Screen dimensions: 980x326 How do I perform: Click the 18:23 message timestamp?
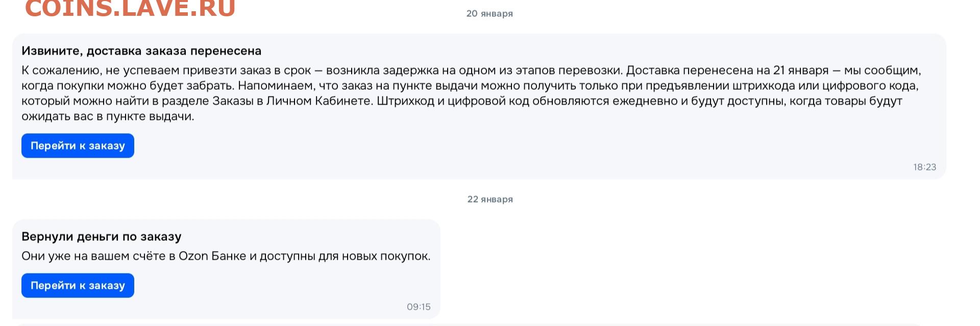pyautogui.click(x=924, y=167)
